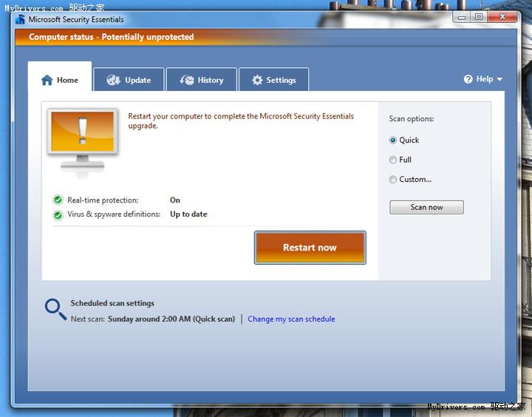This screenshot has width=532, height=417.
Task: Click the Scan now button
Action: (426, 207)
